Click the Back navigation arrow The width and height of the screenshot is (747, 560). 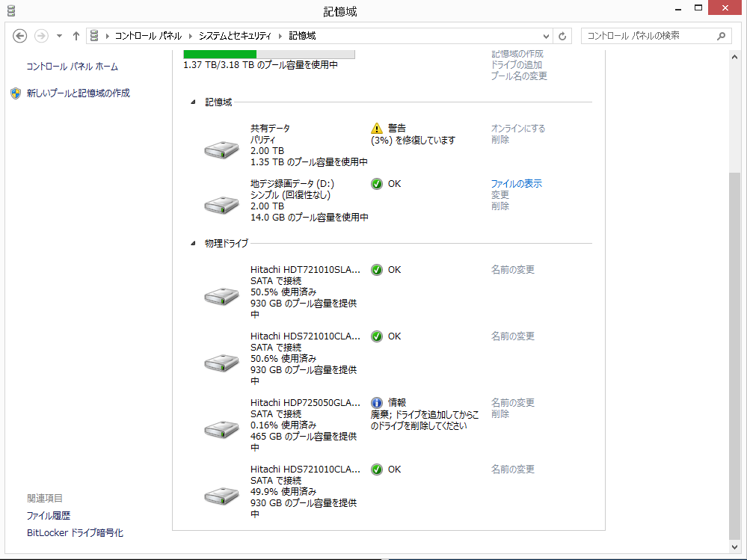(x=20, y=36)
